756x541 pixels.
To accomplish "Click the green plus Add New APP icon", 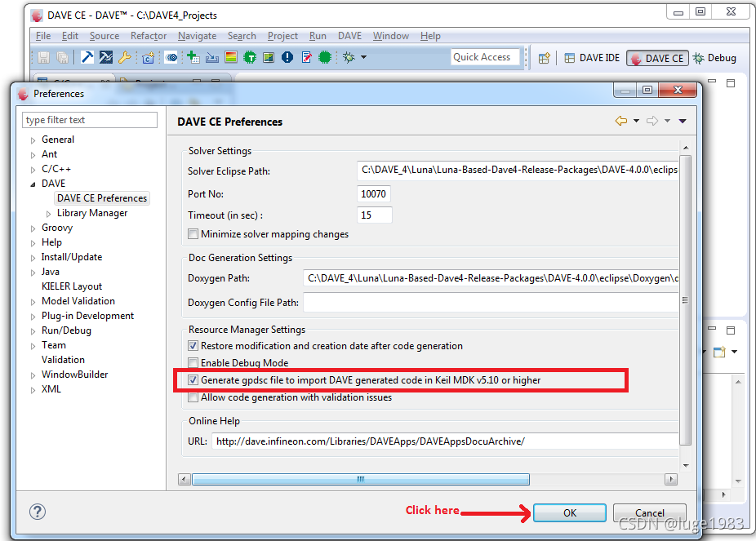I will (x=193, y=57).
